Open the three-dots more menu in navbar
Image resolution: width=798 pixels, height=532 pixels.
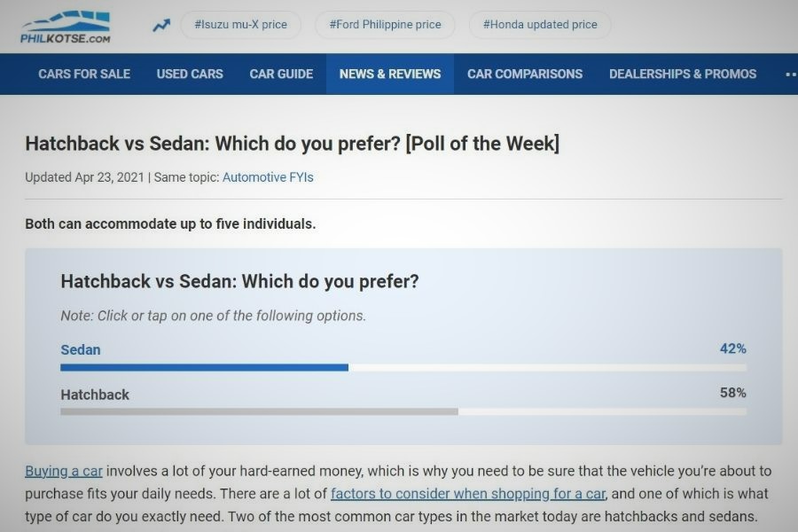pyautogui.click(x=790, y=74)
